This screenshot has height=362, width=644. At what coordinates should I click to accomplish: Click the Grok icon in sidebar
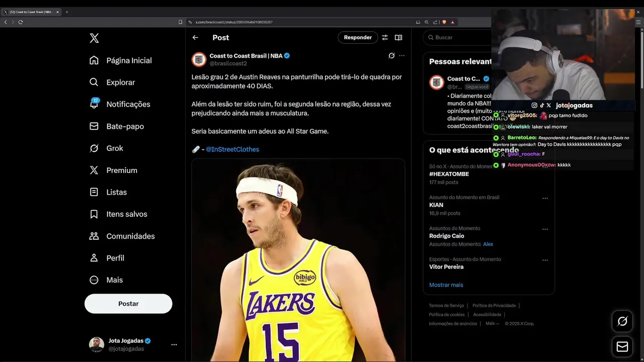pos(94,148)
